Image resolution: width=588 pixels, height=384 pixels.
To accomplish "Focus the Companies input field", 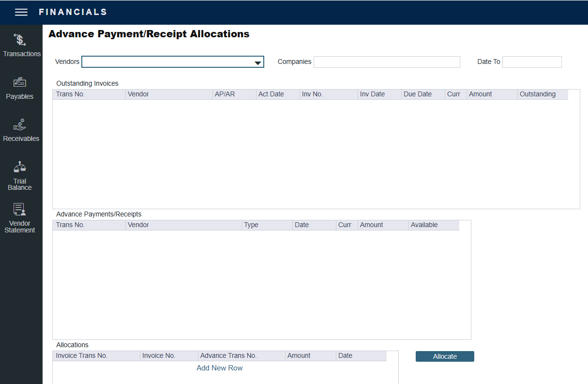I will click(387, 62).
